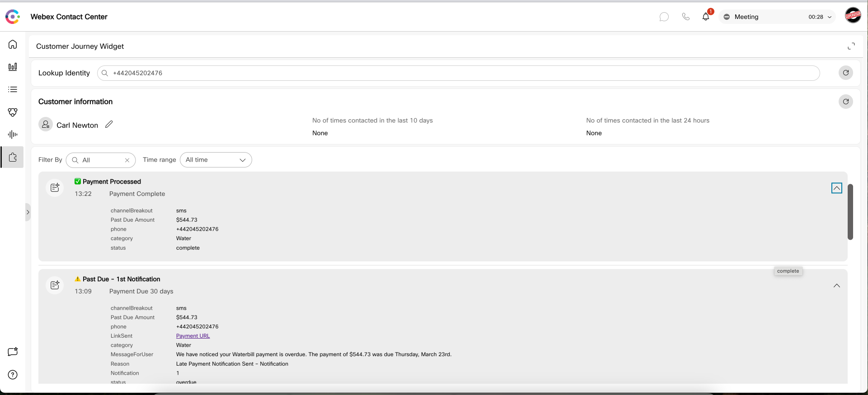This screenshot has height=395, width=868.
Task: Click the Payment Processed event icon
Action: tap(55, 187)
